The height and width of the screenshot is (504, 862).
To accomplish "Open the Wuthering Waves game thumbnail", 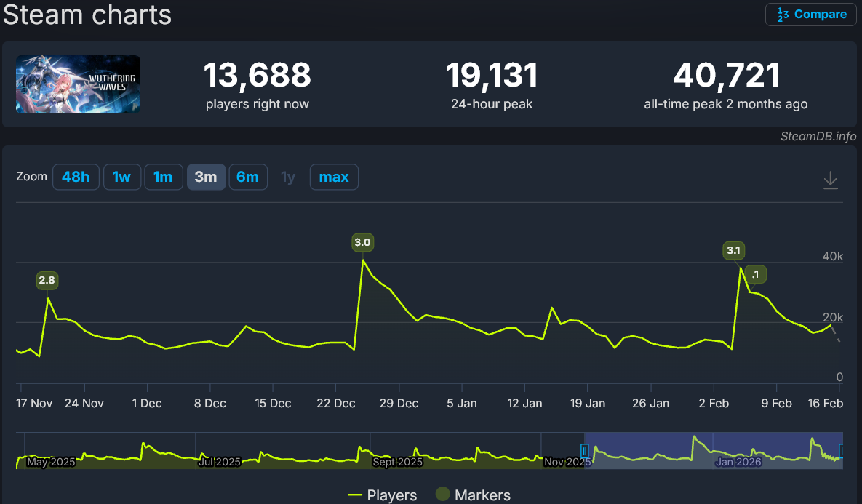I will (78, 84).
